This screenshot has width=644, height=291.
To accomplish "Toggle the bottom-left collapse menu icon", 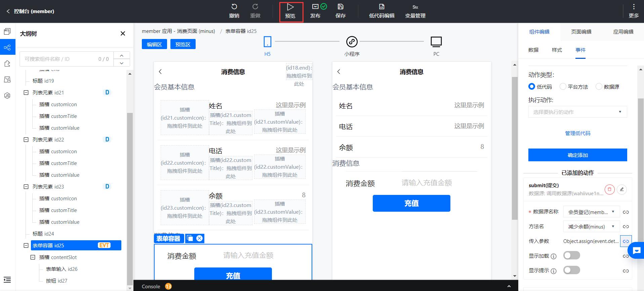I will (7, 280).
